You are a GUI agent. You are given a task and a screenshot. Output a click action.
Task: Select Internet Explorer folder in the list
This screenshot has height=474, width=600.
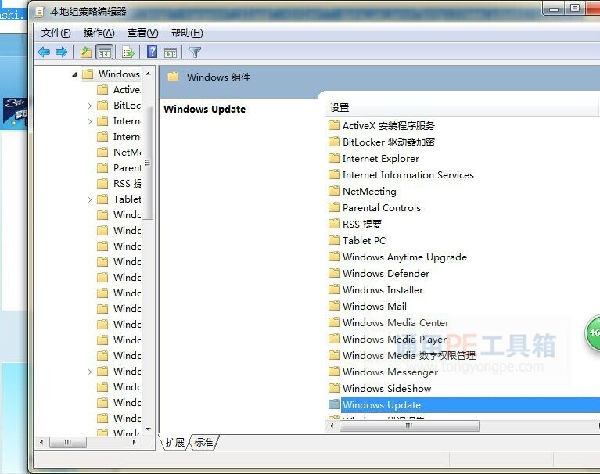(374, 158)
